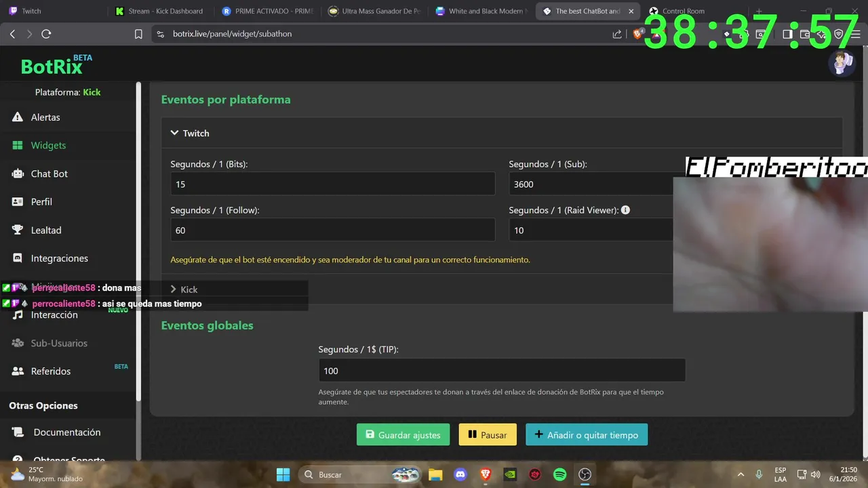Viewport: 868px width, 488px height.
Task: Click the Plataforma: Kick label
Action: (68, 92)
